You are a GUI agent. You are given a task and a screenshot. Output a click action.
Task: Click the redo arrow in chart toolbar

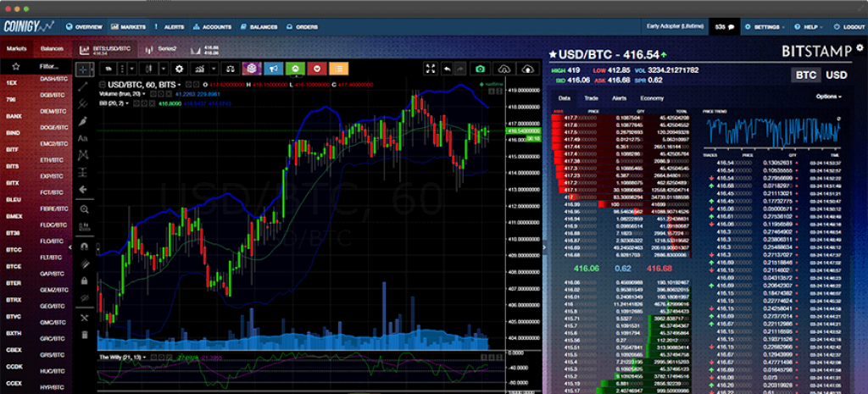(x=460, y=69)
